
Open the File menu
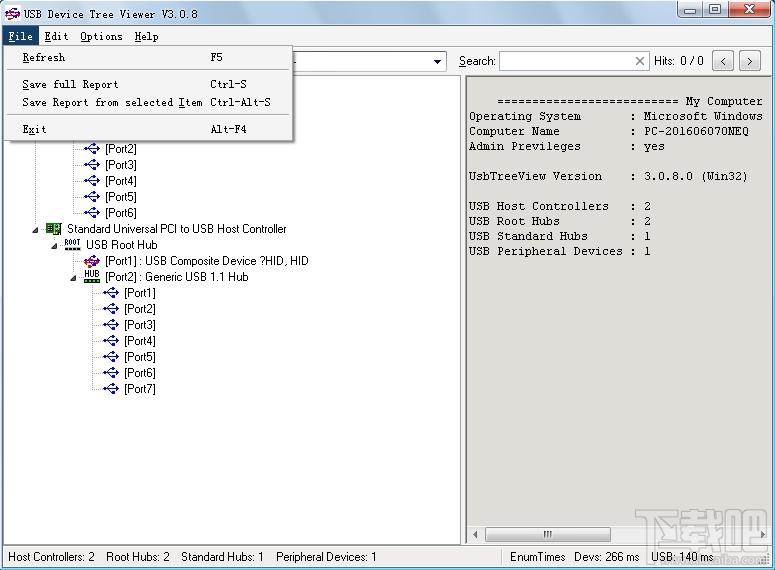(x=20, y=37)
